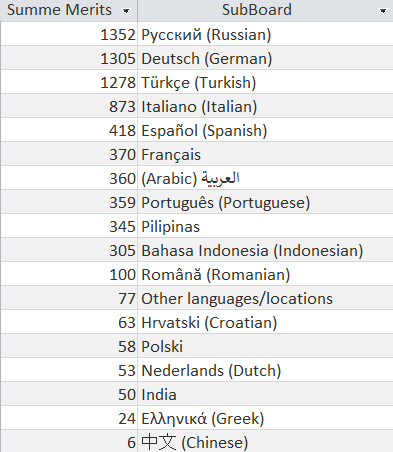Viewport: 393px width, 452px height.
Task: Open the Summe Merits column filter dropdown
Action: click(x=126, y=11)
